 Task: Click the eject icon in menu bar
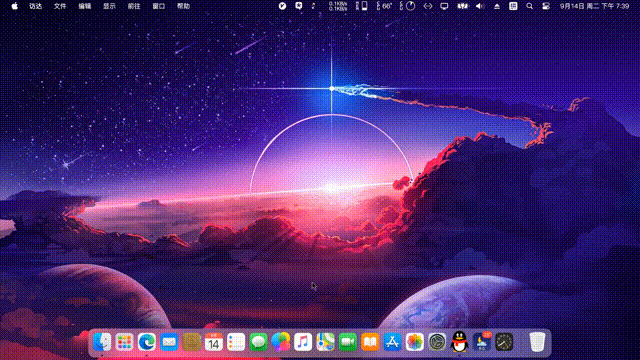pyautogui.click(x=497, y=6)
